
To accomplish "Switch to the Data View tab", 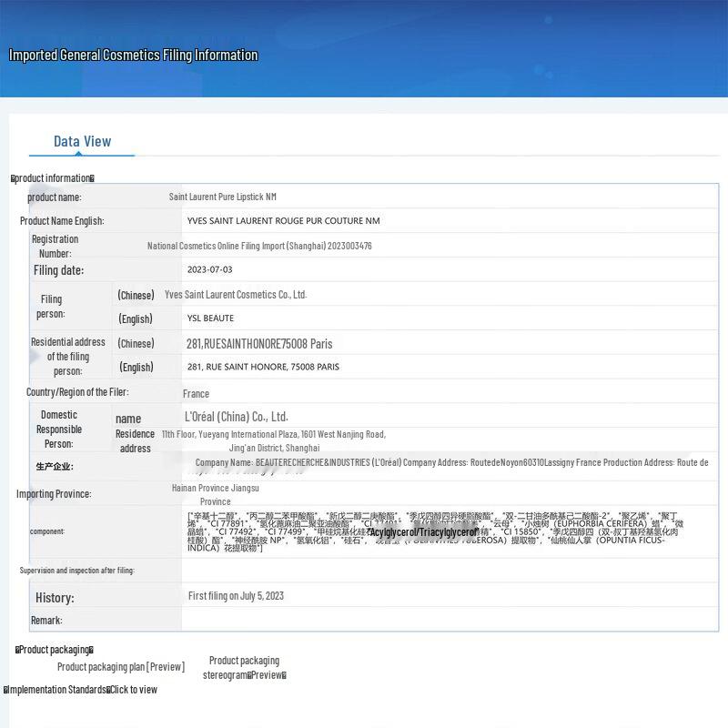I will [x=82, y=141].
